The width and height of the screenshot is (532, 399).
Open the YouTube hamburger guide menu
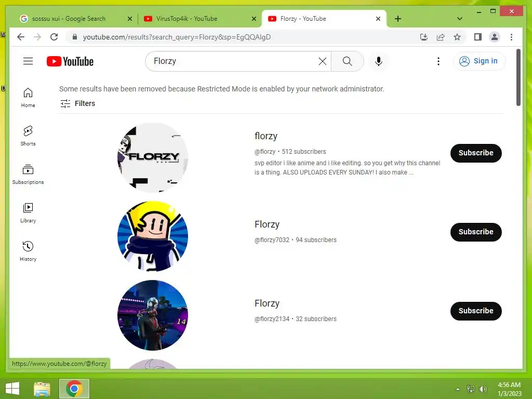point(28,61)
